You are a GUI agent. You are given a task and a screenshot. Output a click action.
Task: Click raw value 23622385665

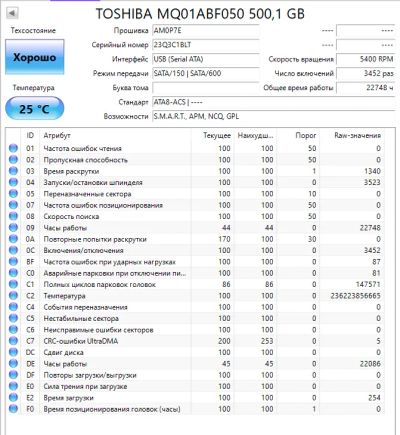pos(355,296)
